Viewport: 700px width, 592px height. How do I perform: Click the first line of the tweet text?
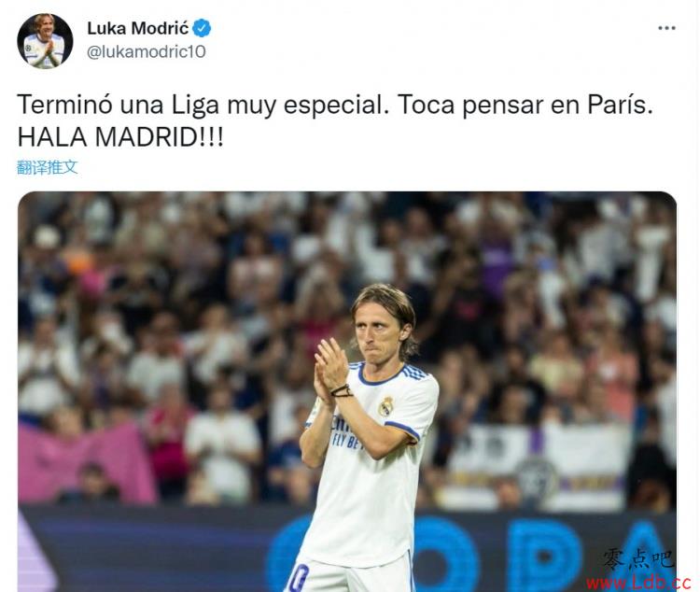335,106
